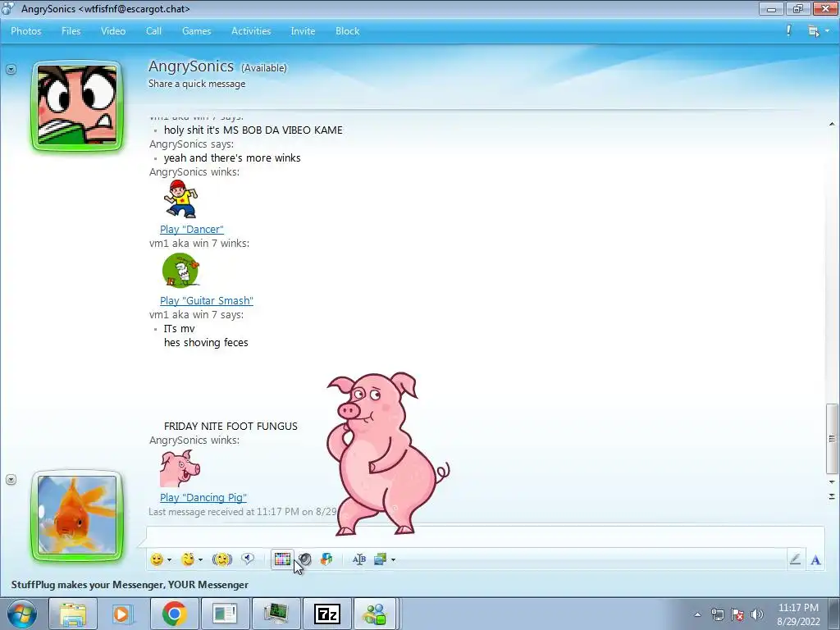Open Windows Explorer from taskbar
This screenshot has height=630, width=840.
click(73, 614)
